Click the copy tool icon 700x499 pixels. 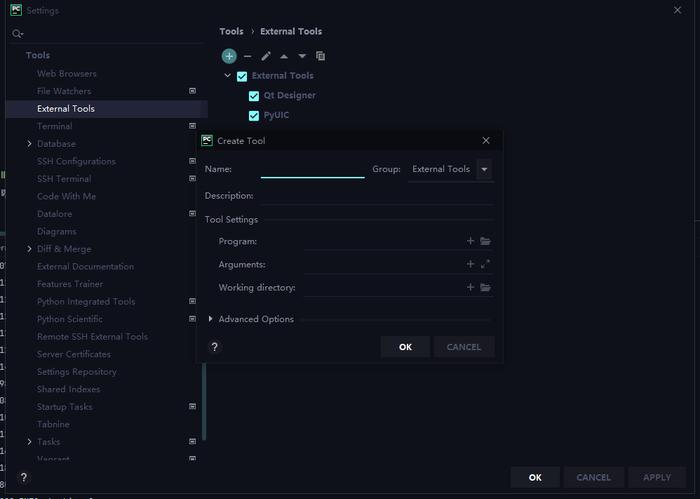pos(320,56)
